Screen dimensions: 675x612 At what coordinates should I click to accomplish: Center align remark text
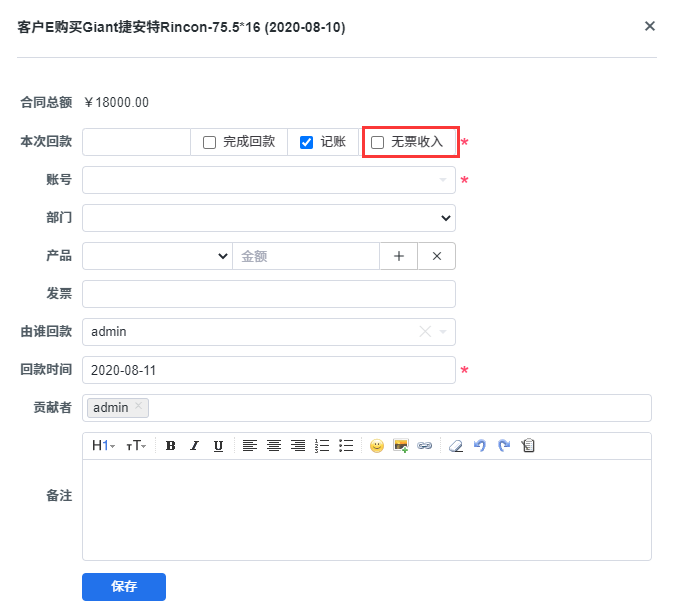click(274, 445)
